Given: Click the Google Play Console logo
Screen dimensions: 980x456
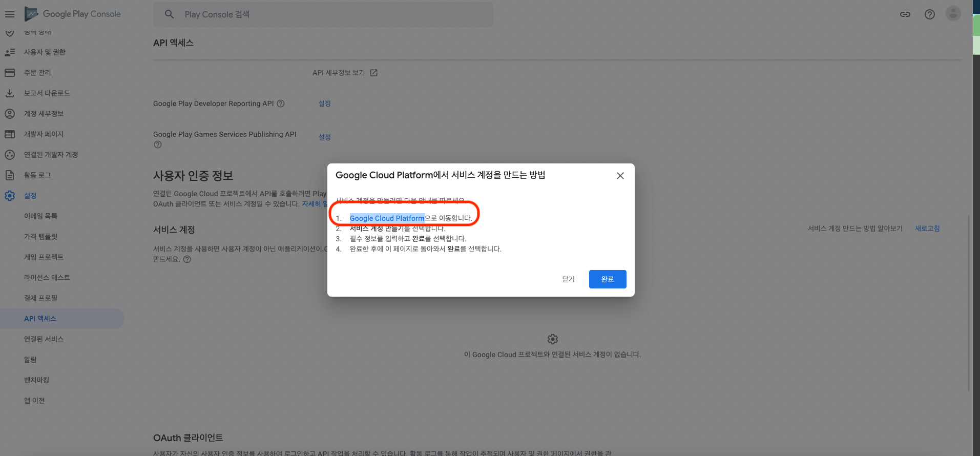Looking at the screenshot, I should 73,14.
